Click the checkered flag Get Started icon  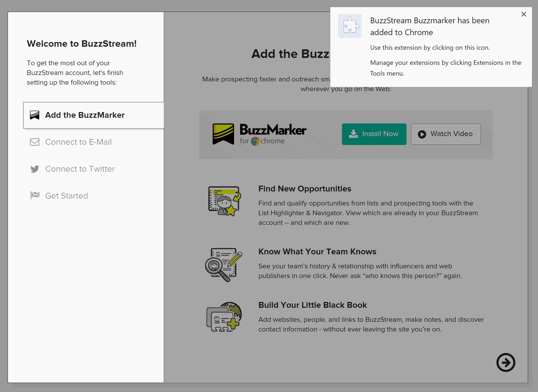35,196
